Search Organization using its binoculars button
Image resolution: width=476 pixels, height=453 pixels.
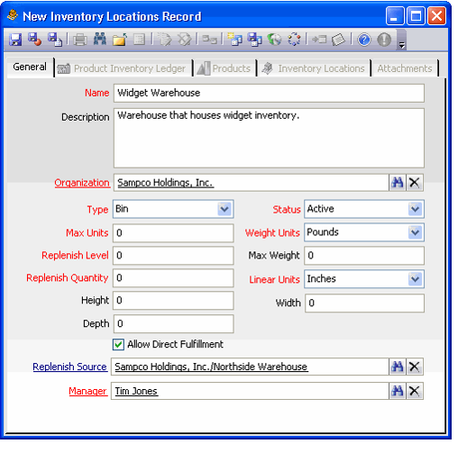(397, 183)
